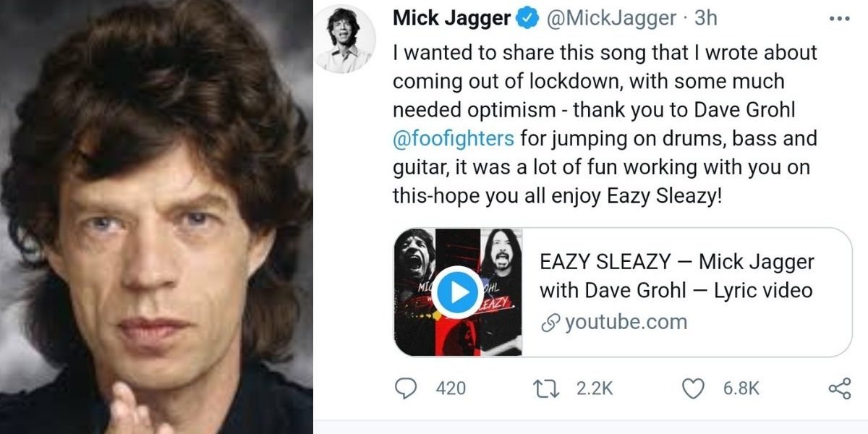This screenshot has height=434, width=868.
Task: Open the large portrait photo on the left
Action: pyautogui.click(x=156, y=217)
